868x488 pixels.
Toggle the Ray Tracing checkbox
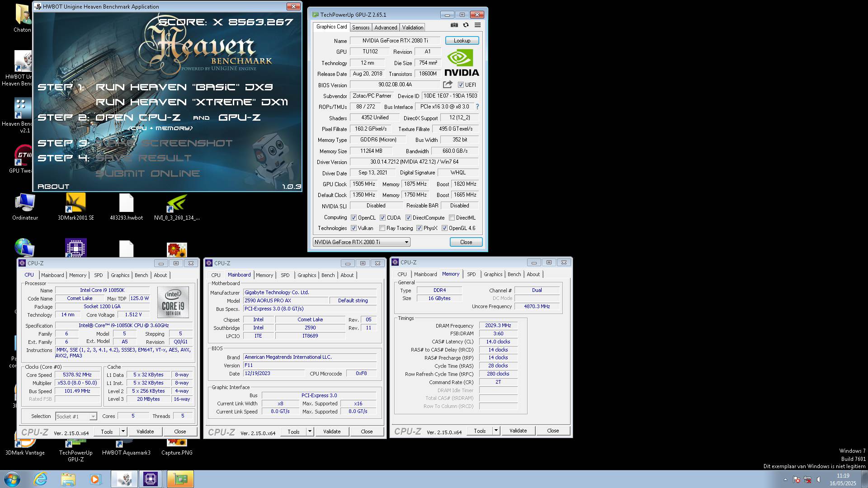pyautogui.click(x=382, y=228)
